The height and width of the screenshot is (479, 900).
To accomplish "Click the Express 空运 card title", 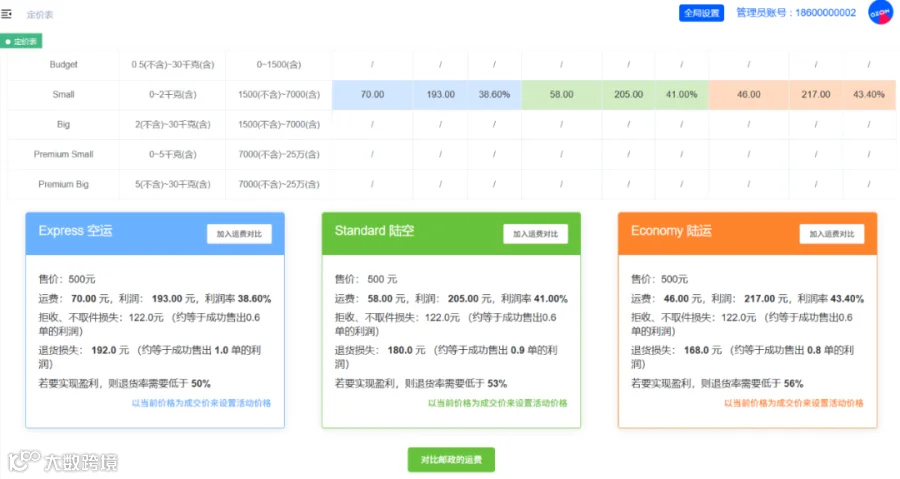I will point(75,231).
